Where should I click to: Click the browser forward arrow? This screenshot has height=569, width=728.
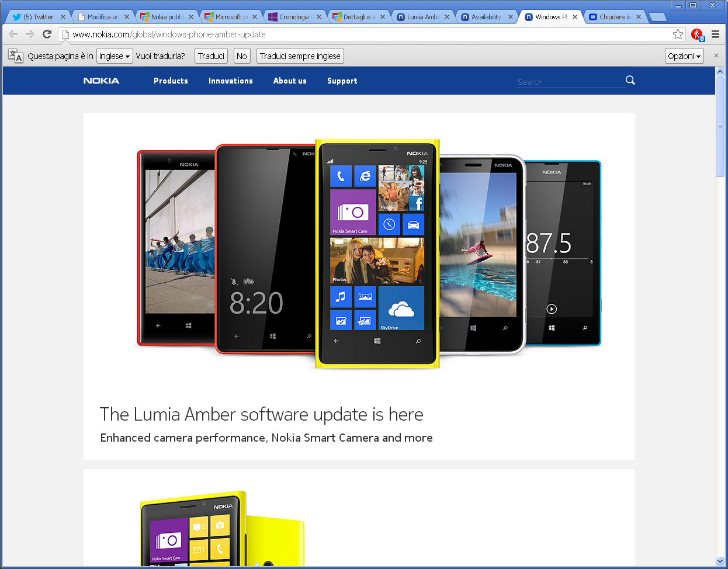coord(30,34)
